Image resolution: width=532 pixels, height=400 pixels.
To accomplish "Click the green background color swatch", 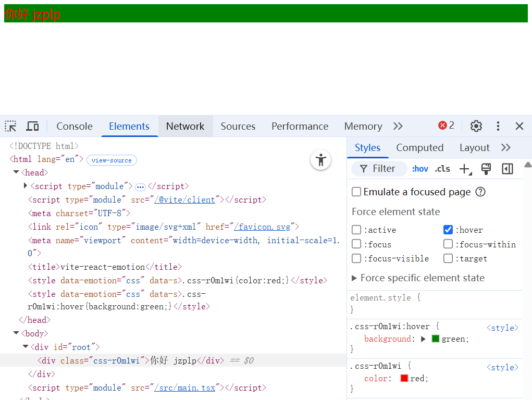I will tap(436, 339).
